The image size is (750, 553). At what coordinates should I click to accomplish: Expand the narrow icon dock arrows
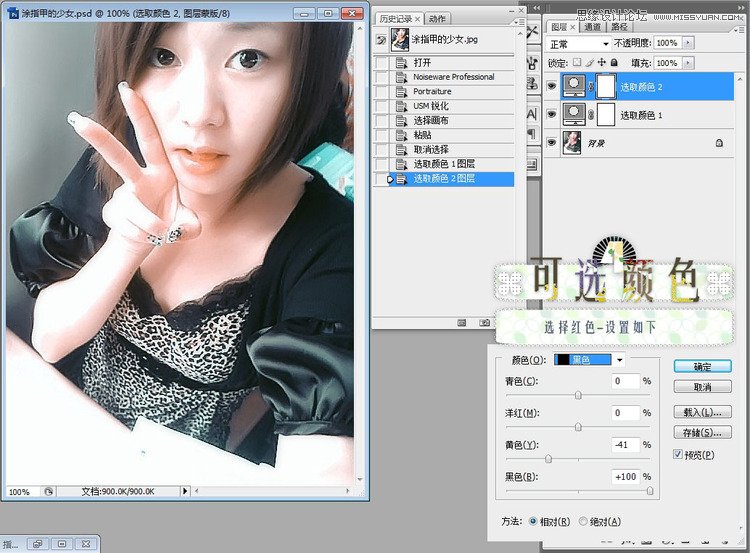[536, 8]
